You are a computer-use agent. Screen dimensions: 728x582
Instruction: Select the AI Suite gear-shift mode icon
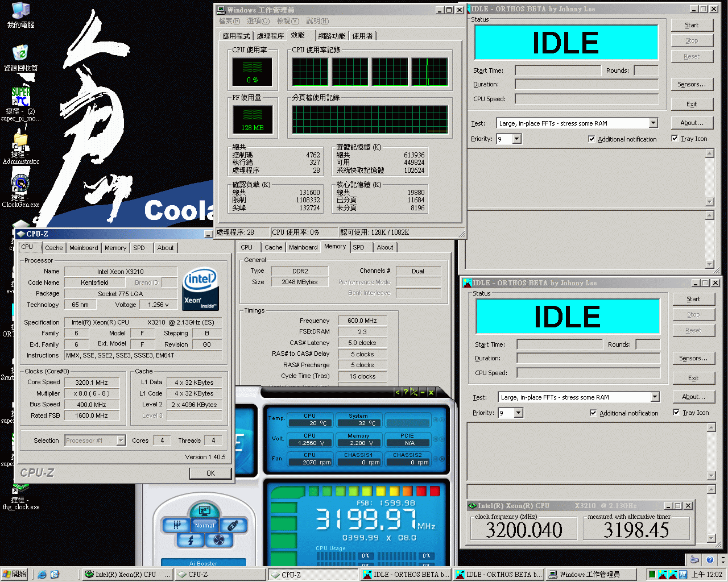177,526
